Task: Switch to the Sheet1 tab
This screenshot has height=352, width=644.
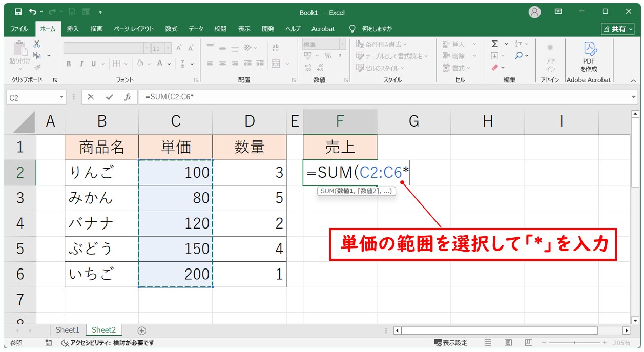Action: click(68, 330)
